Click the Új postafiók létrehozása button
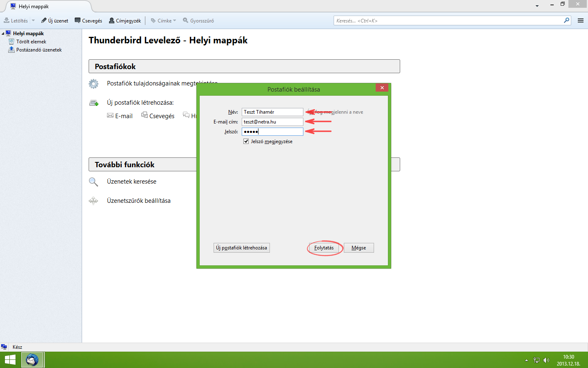Screen dimensions: 588x368 point(241,248)
